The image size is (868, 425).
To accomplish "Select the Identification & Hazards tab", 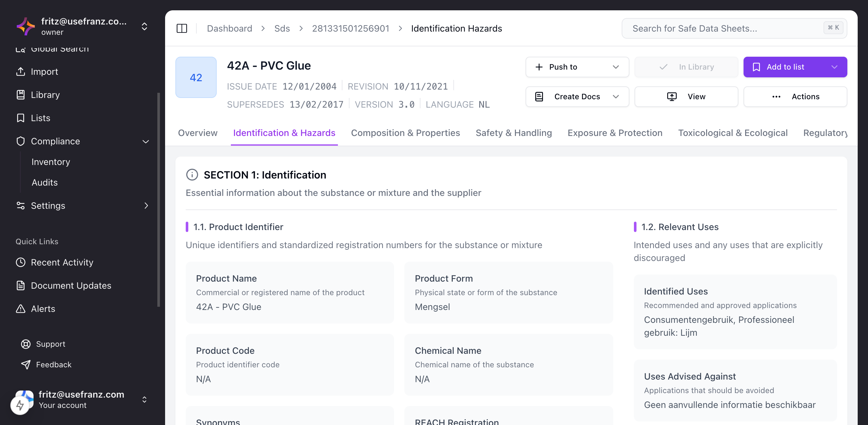I will point(284,133).
